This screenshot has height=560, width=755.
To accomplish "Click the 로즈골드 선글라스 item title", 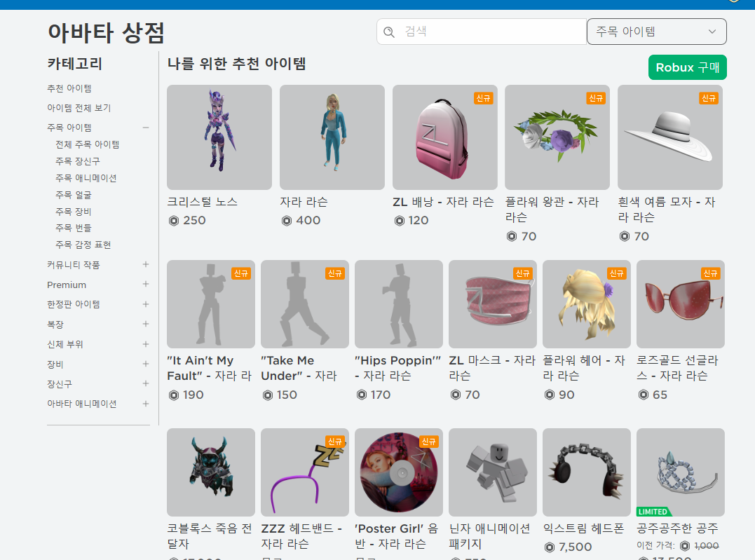I will 677,368.
